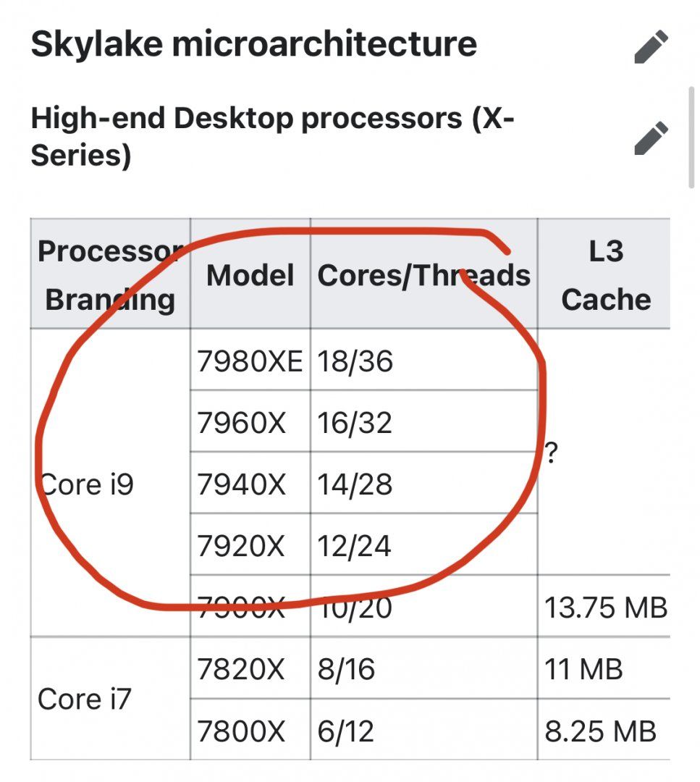Select the Skylake microarchitecture heading
700x782 pixels.
coord(254,44)
